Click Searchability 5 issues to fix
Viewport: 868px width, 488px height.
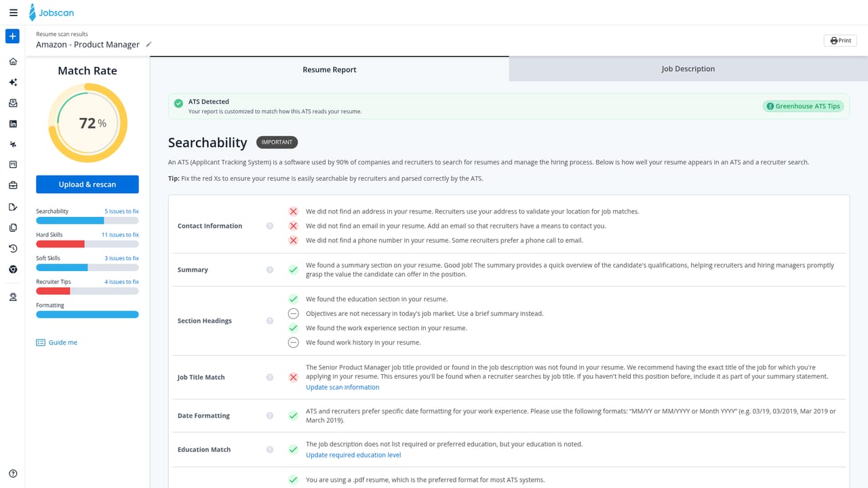pyautogui.click(x=121, y=211)
